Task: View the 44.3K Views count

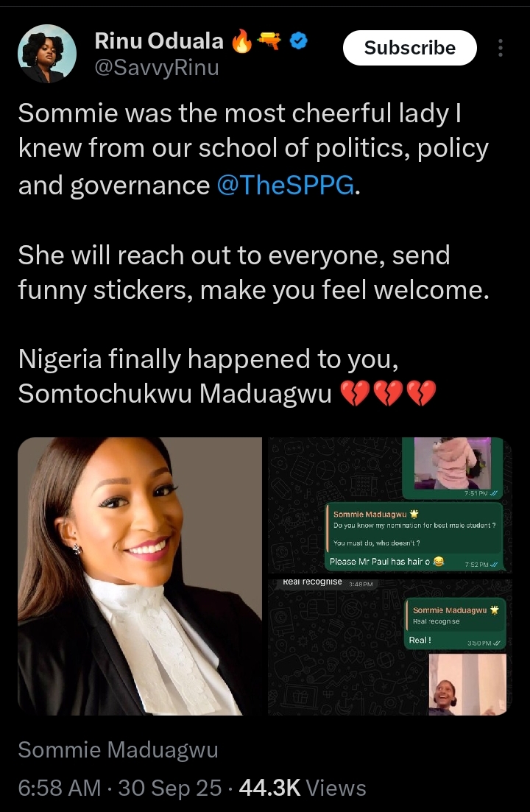Action: pyautogui.click(x=303, y=788)
